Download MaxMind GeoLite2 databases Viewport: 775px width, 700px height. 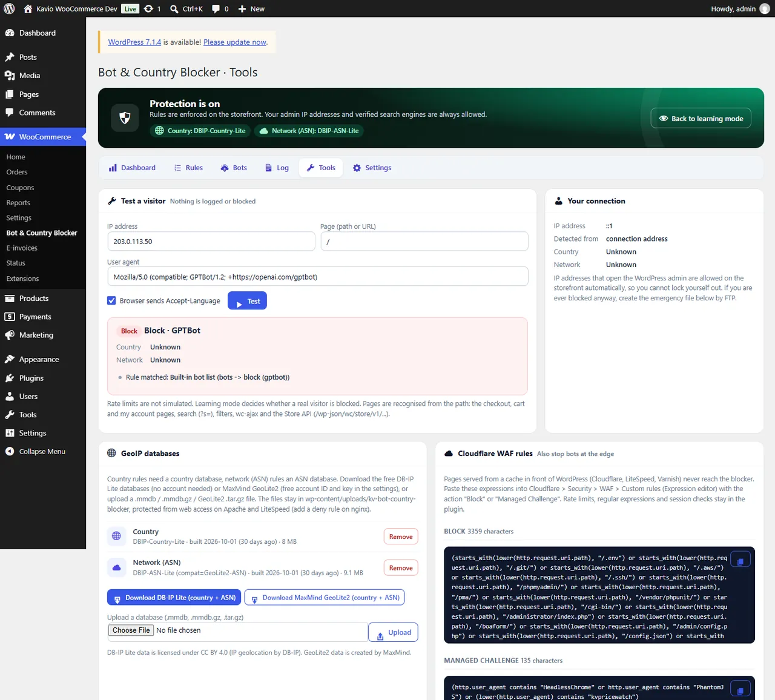pos(325,598)
